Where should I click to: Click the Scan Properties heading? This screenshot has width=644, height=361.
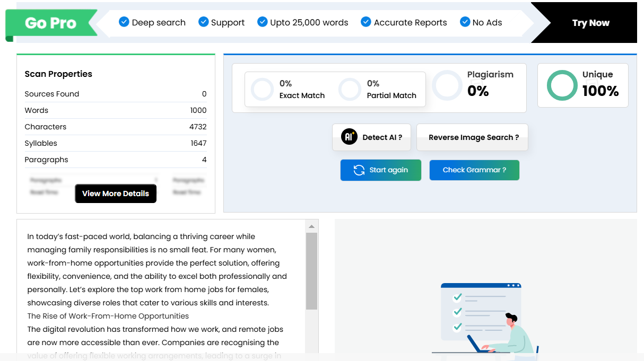(58, 74)
